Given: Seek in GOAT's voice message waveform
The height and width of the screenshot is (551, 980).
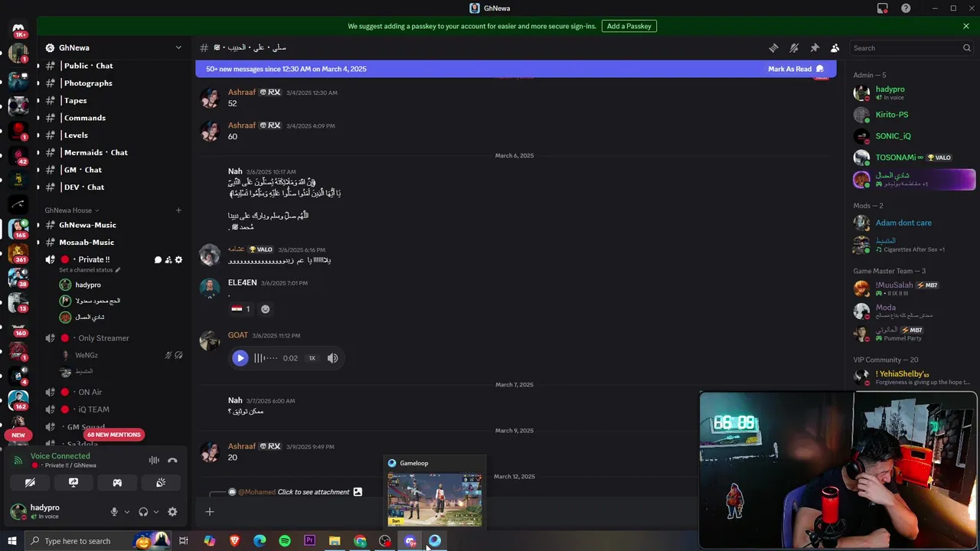Looking at the screenshot, I should pos(266,358).
